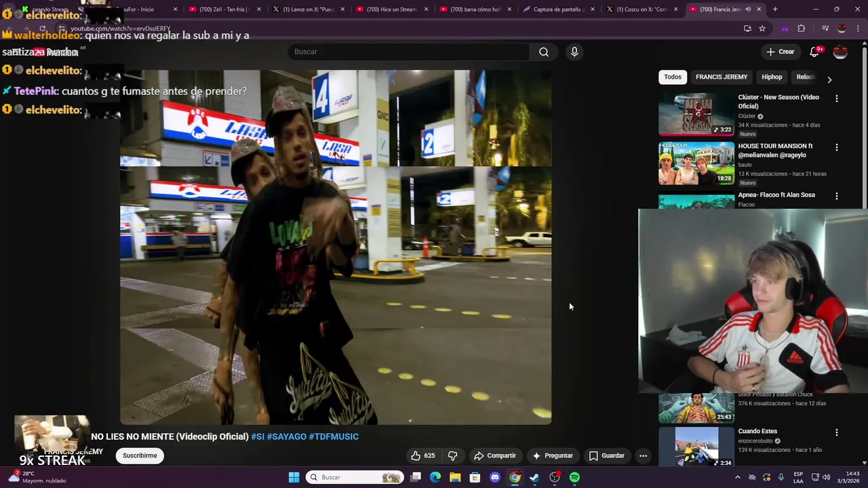Screen dimensions: 868x488
Task: Open volume control in system tray
Action: (826, 478)
